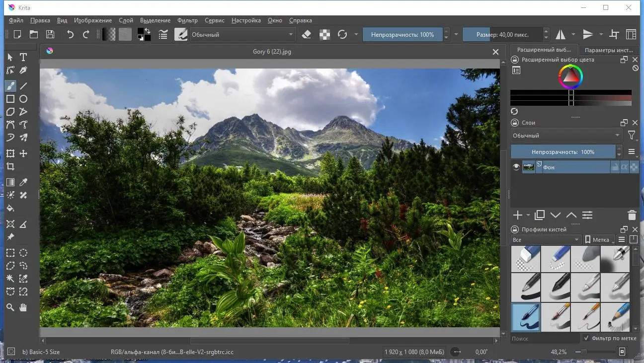Select the Fill tool
Viewport: 644px width, 363px height.
[10, 209]
